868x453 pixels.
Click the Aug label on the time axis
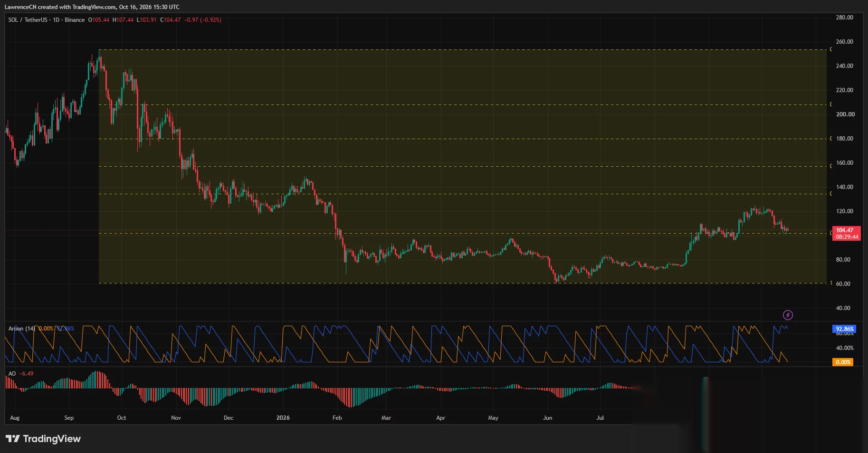(15, 418)
